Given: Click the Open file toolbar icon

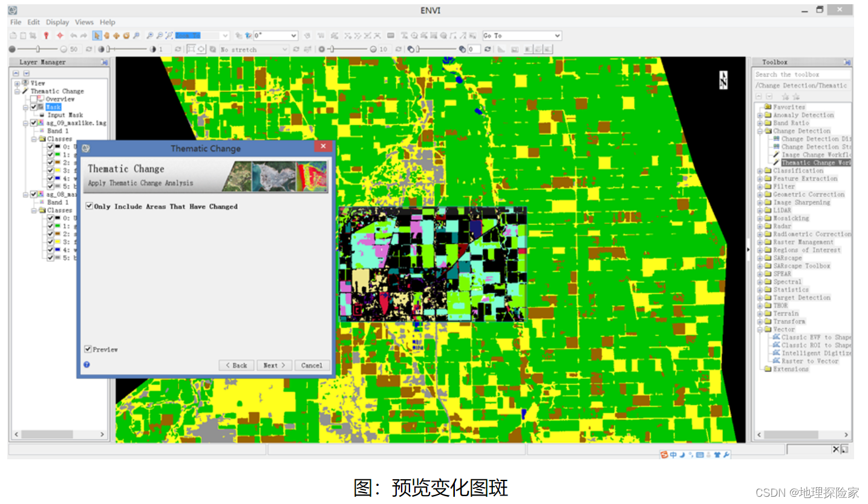Looking at the screenshot, I should (13, 36).
